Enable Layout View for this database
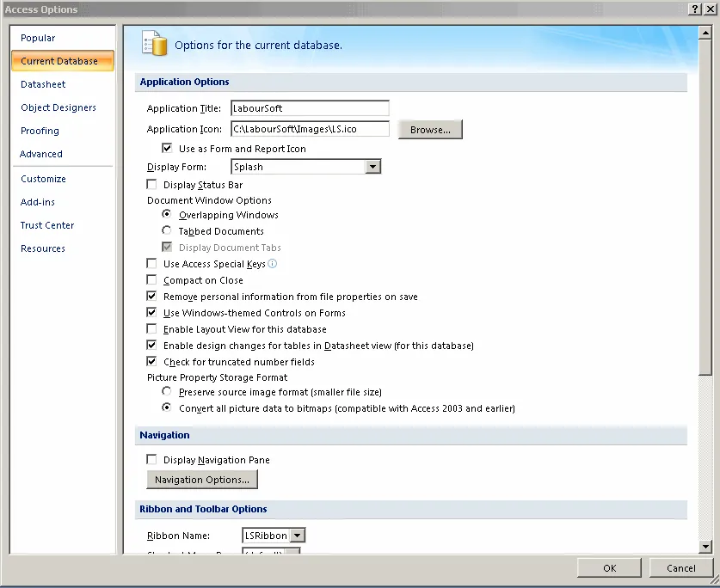720x588 pixels. [152, 328]
